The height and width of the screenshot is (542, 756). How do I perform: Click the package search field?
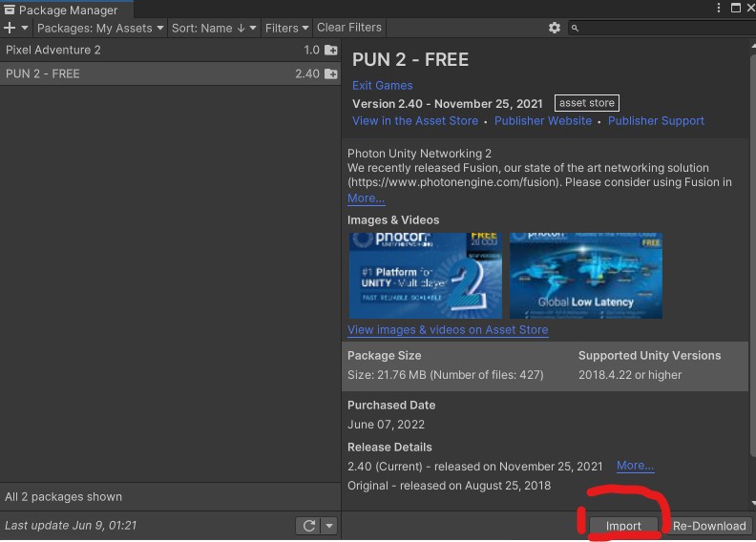(661, 28)
